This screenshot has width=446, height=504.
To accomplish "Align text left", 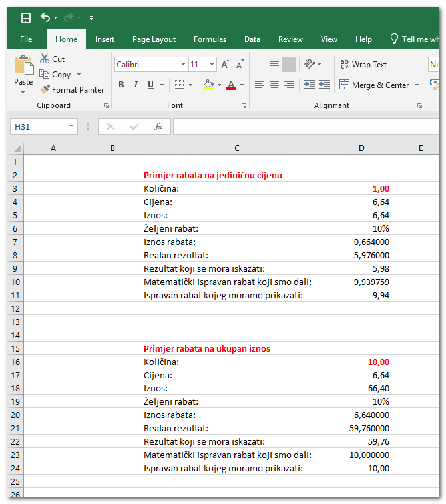I will (x=260, y=85).
